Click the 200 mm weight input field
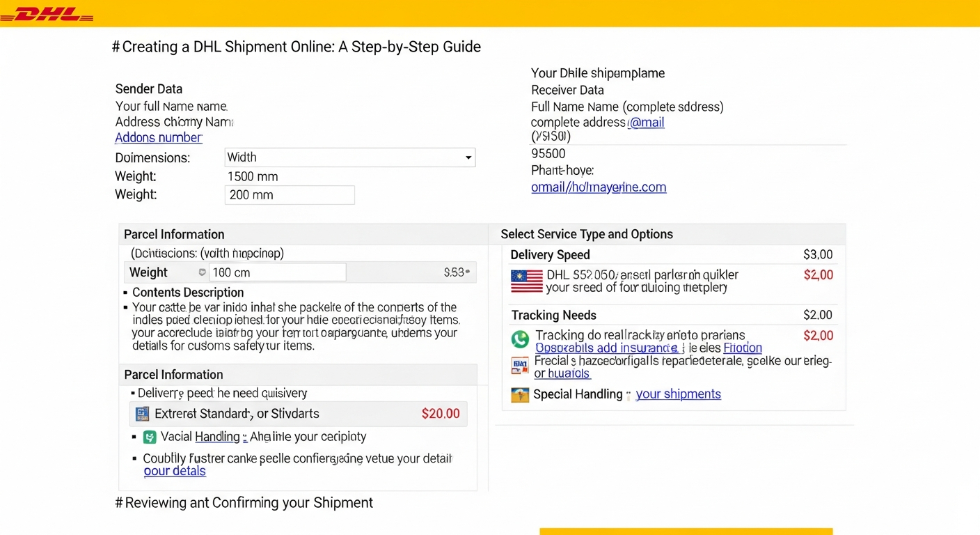The height and width of the screenshot is (535, 980). click(290, 195)
